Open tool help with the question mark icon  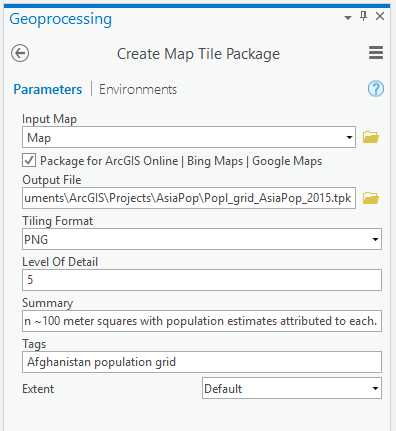(x=376, y=89)
